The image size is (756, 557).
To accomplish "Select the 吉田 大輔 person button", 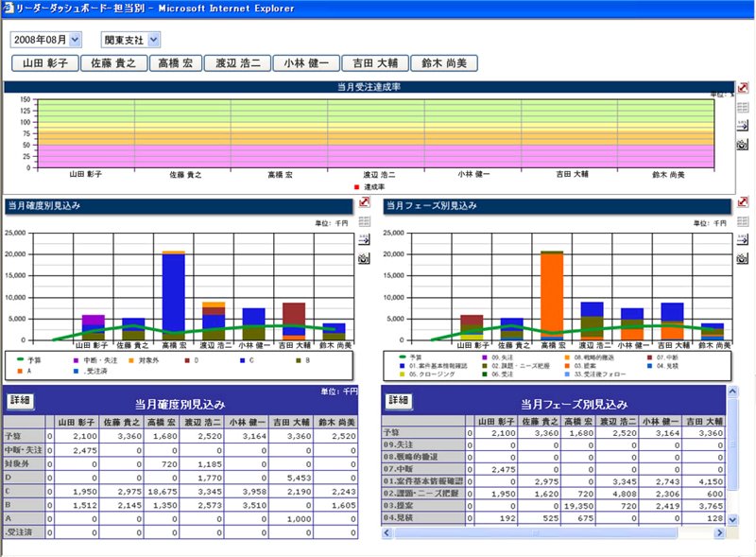I will [x=375, y=63].
